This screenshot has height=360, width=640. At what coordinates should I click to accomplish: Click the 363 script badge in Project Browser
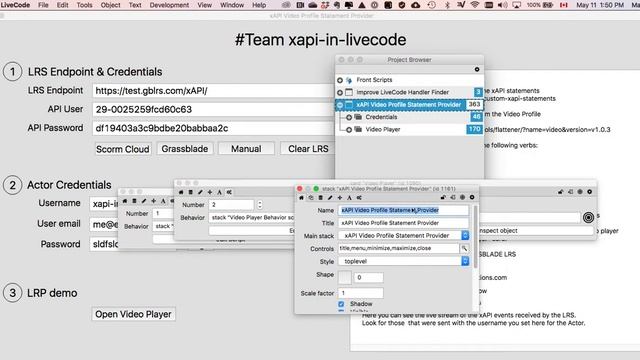[474, 104]
